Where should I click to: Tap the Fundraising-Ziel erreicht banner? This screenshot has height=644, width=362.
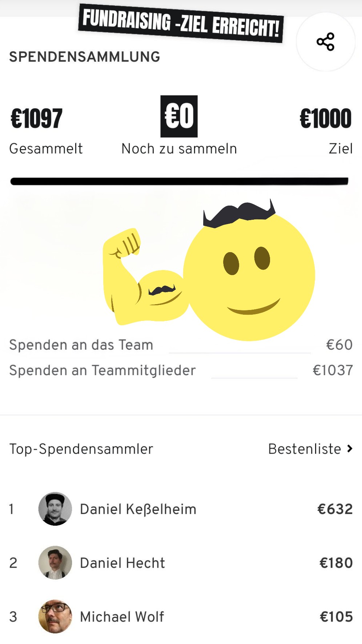[x=181, y=23]
